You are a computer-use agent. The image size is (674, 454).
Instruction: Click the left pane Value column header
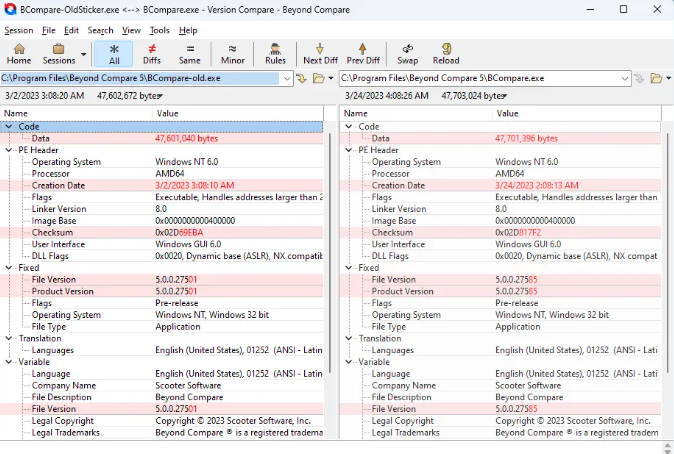(x=238, y=114)
